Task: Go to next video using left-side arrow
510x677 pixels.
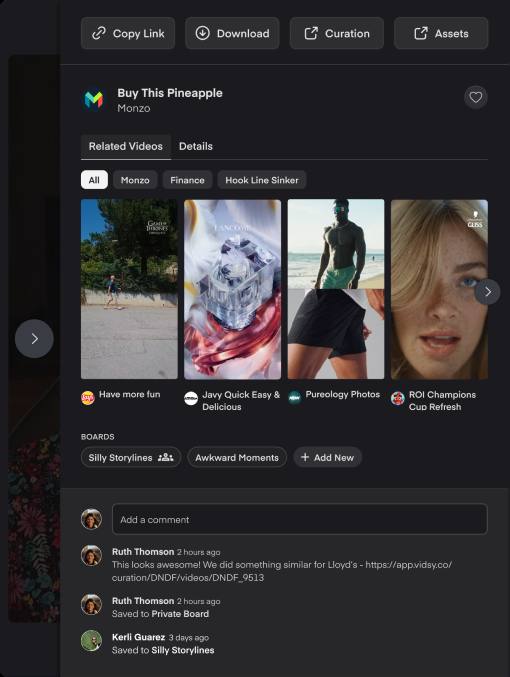Action: point(34,338)
